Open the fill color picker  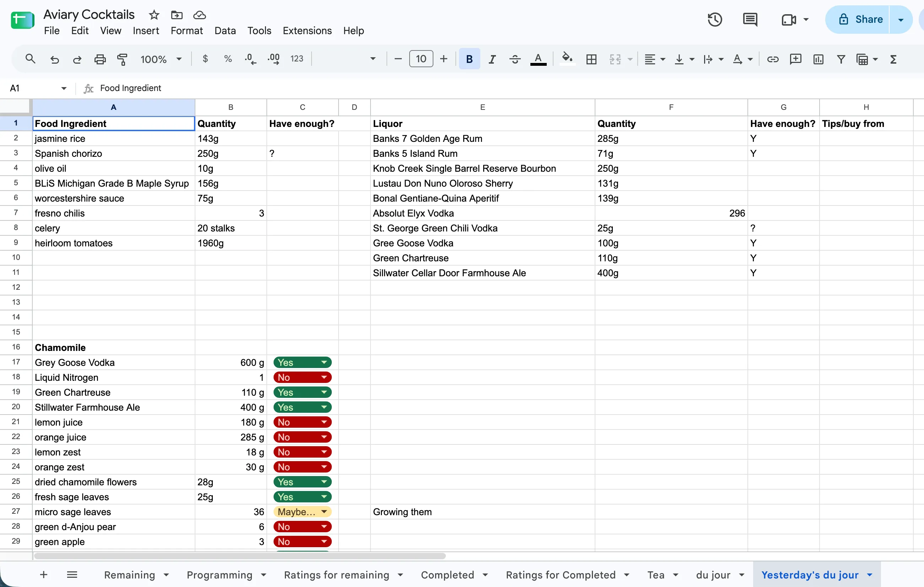(x=567, y=59)
